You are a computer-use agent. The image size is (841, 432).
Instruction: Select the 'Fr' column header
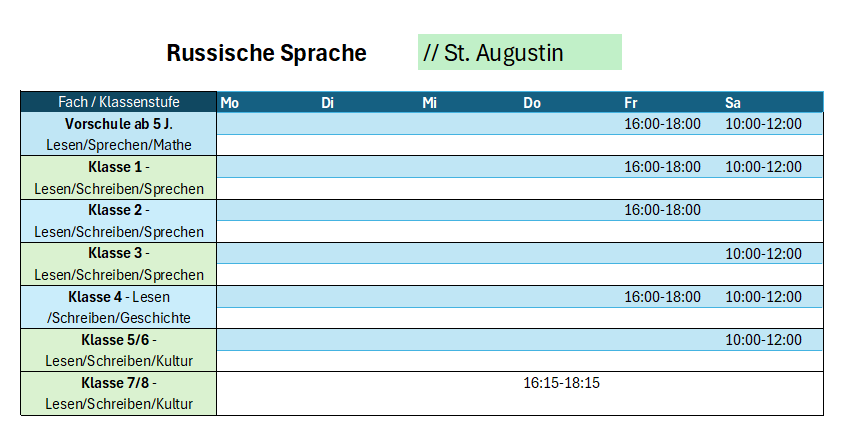pyautogui.click(x=630, y=102)
